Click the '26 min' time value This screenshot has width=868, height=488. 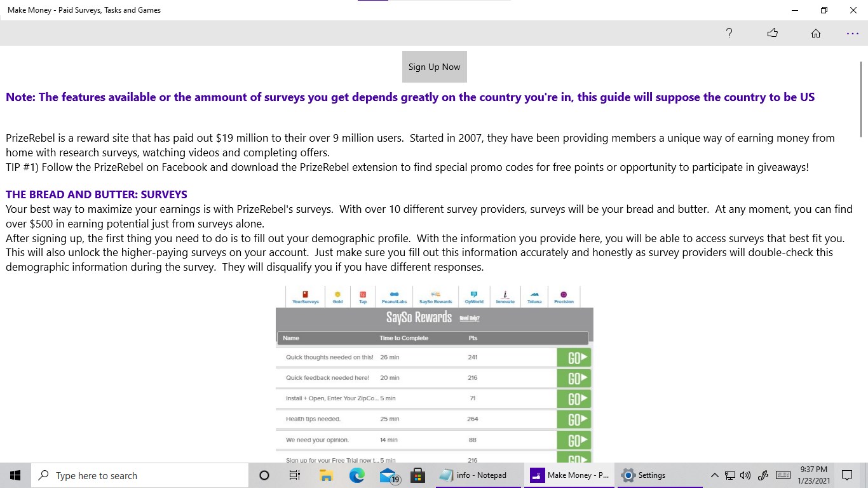[x=390, y=357]
